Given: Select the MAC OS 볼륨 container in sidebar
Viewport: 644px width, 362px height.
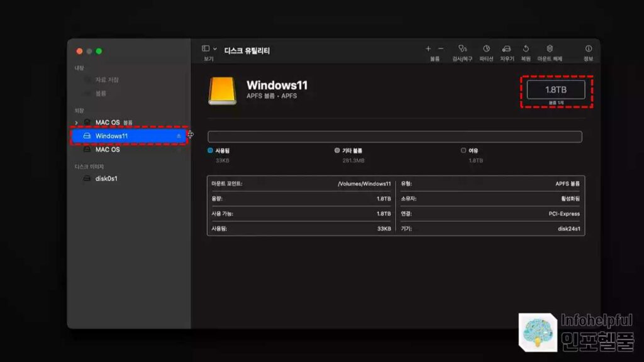Looking at the screenshot, I should coord(114,123).
